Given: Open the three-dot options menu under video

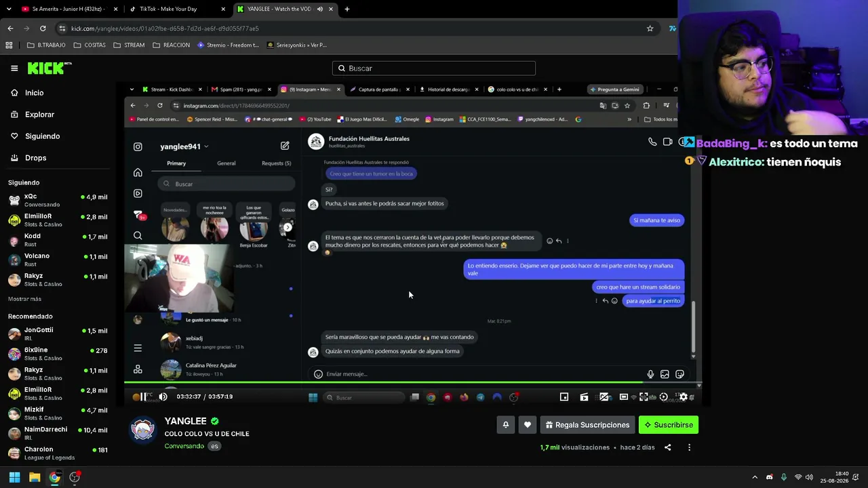Looking at the screenshot, I should pos(689,447).
